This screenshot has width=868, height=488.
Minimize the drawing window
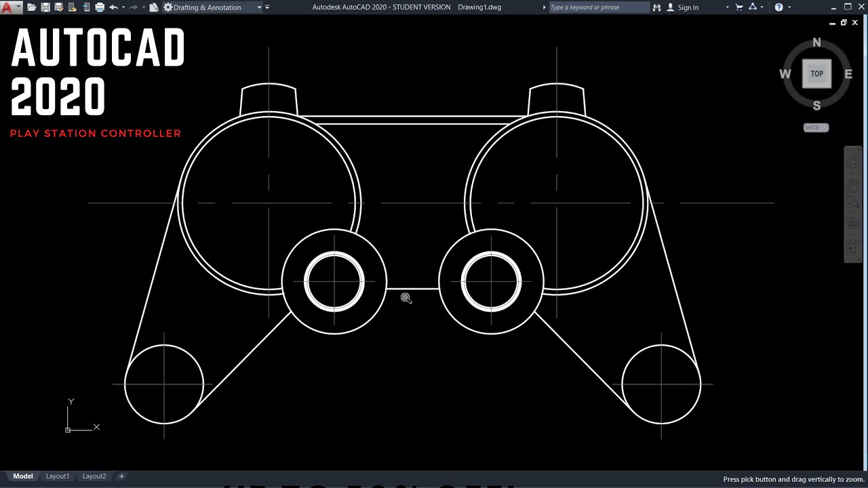pyautogui.click(x=833, y=23)
